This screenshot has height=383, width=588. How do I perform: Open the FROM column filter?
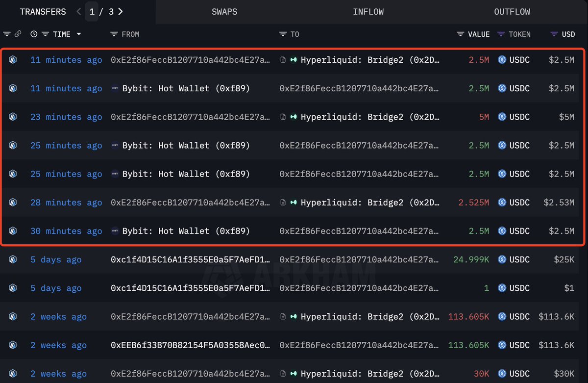click(x=114, y=34)
